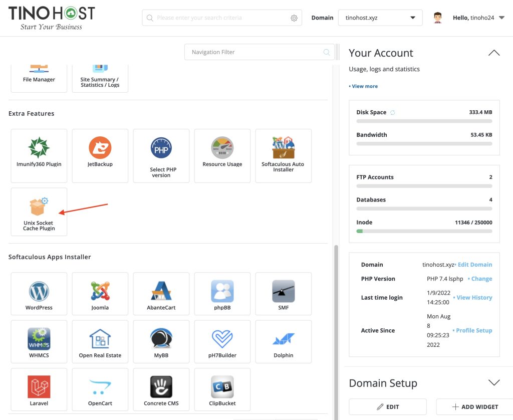Click the Edit Domain link
This screenshot has height=420, width=513.
coord(475,265)
